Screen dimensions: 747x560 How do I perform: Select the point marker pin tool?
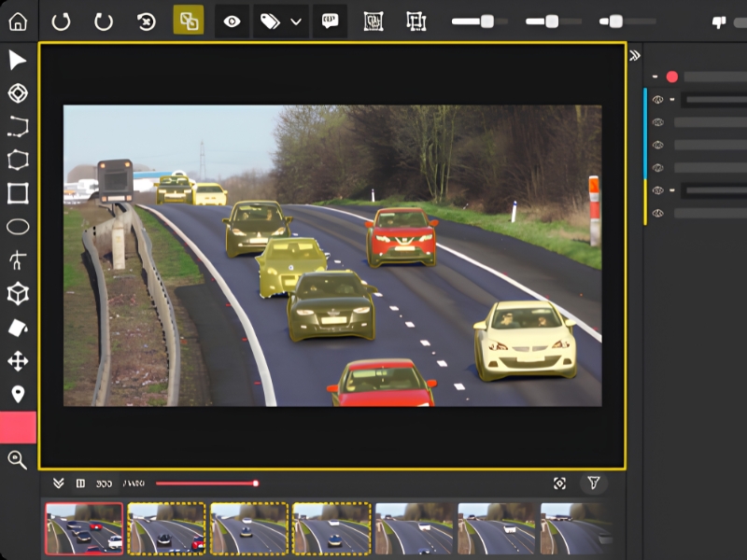click(x=18, y=394)
